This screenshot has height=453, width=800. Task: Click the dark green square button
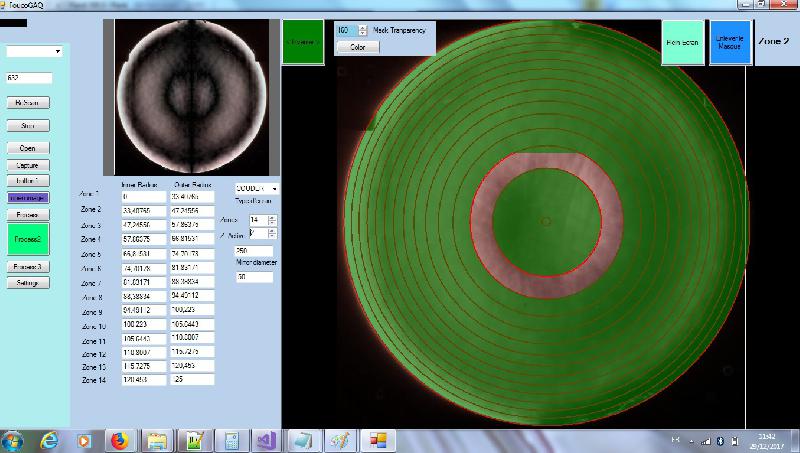303,42
